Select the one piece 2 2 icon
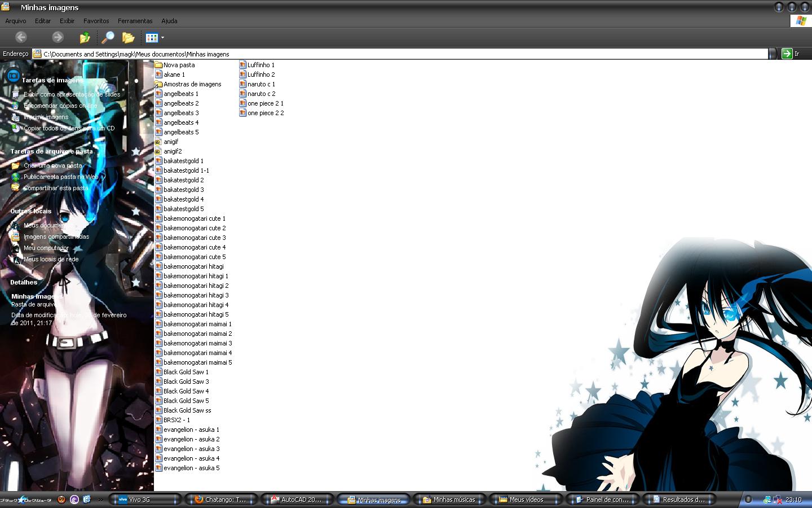 pos(242,113)
